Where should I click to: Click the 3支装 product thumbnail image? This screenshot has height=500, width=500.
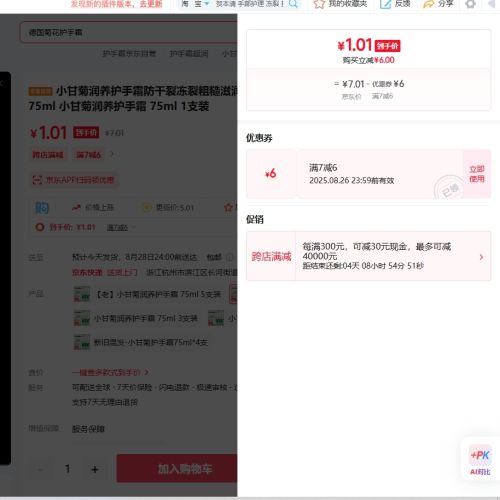point(82,318)
